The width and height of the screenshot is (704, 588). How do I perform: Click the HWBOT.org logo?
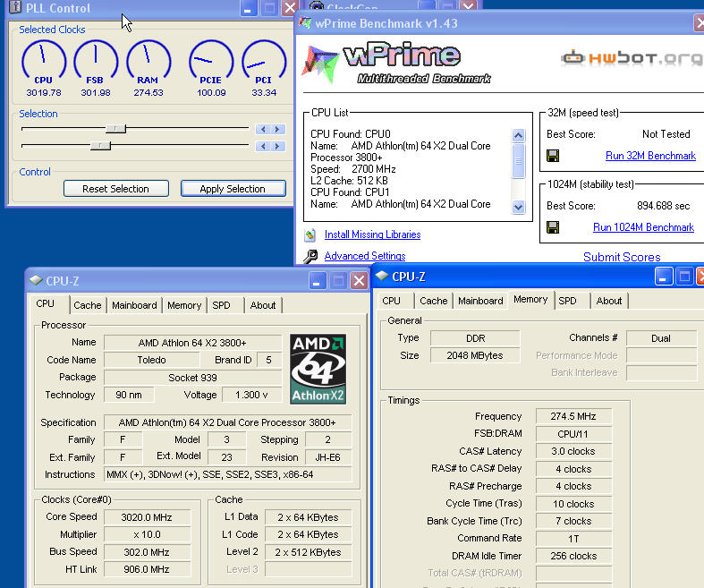(632, 57)
